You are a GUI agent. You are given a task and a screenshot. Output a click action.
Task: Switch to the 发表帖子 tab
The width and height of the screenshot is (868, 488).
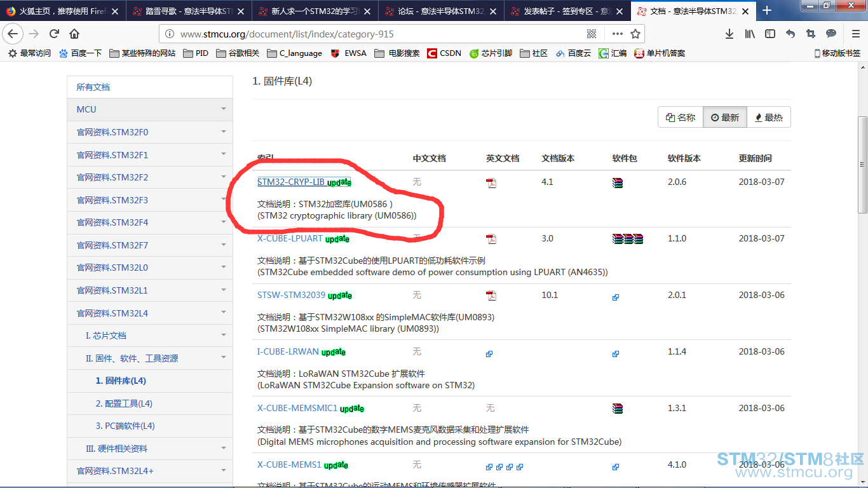568,11
